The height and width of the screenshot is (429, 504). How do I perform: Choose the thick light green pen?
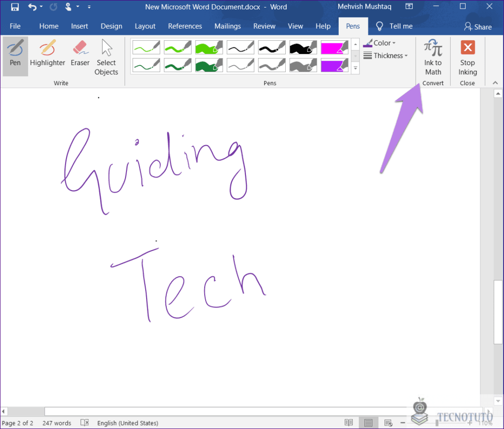tap(209, 47)
